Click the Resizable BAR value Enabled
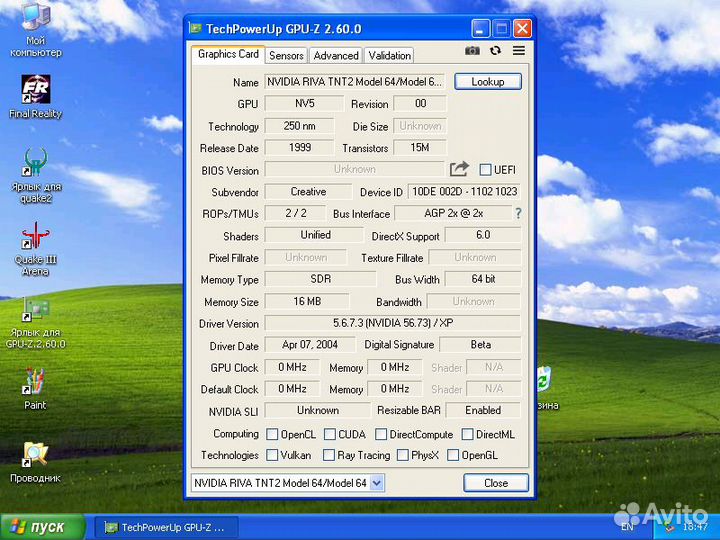720x540 pixels. pyautogui.click(x=483, y=410)
